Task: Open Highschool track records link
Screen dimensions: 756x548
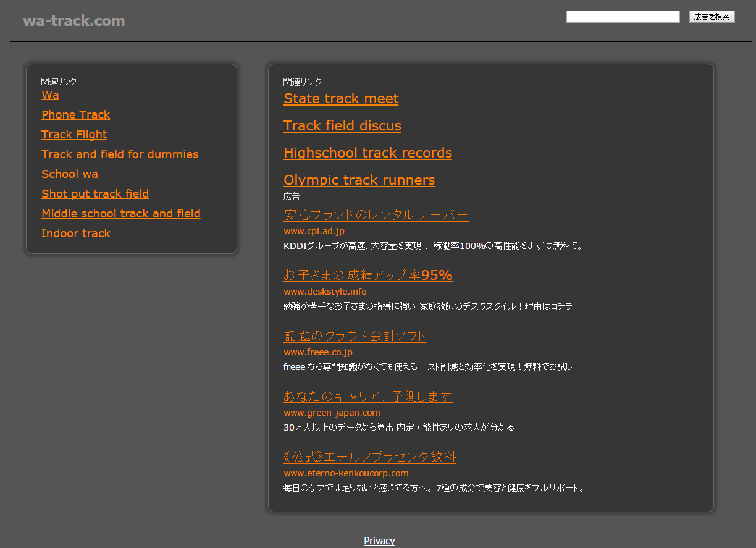Action: click(x=367, y=153)
